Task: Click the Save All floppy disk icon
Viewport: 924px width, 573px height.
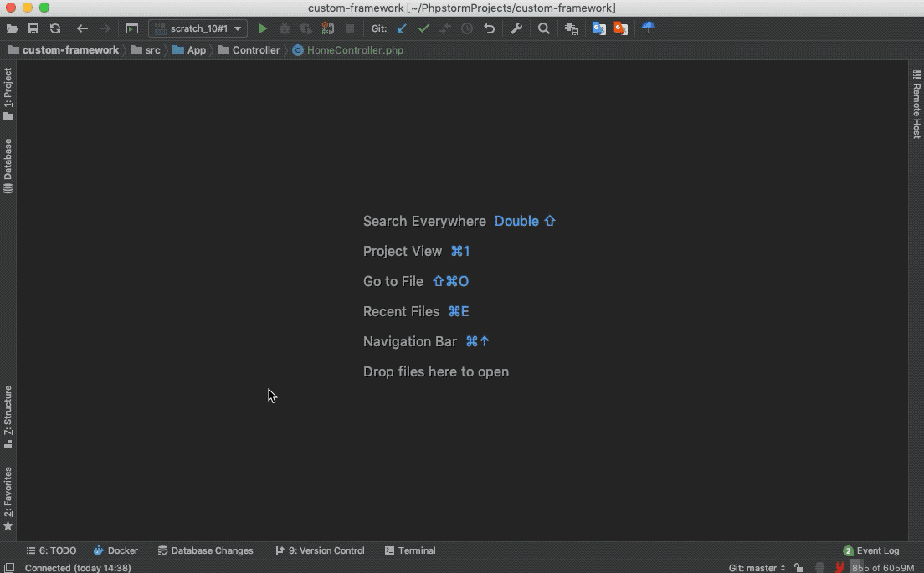Action: pos(33,28)
